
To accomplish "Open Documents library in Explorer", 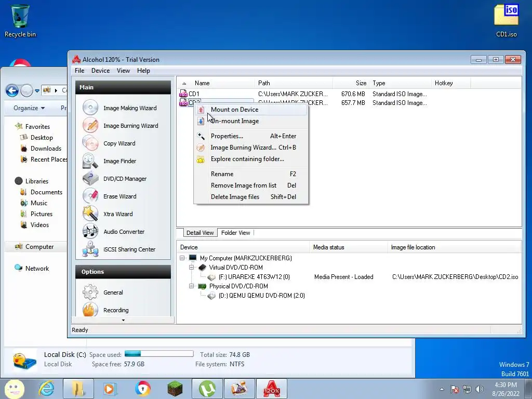I will pyautogui.click(x=42, y=192).
